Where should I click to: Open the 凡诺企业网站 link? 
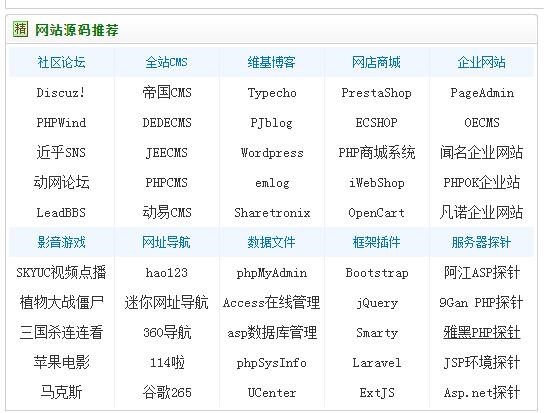click(482, 212)
